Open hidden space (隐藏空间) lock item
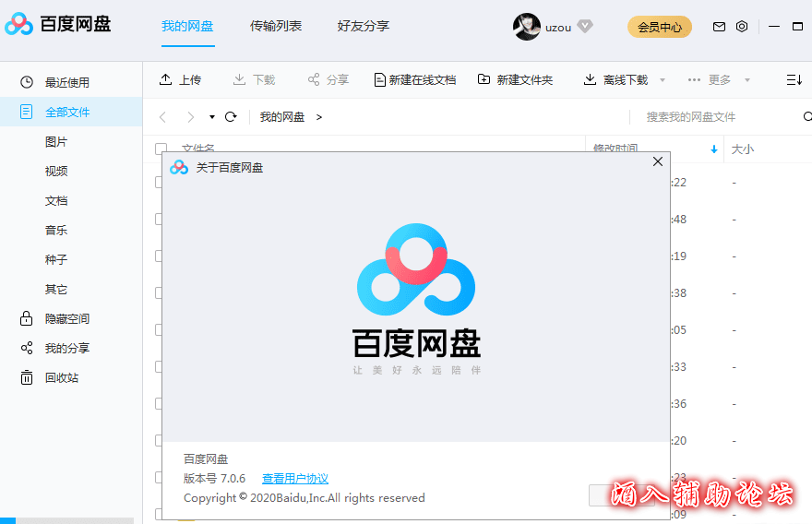The image size is (812, 524). click(66, 318)
